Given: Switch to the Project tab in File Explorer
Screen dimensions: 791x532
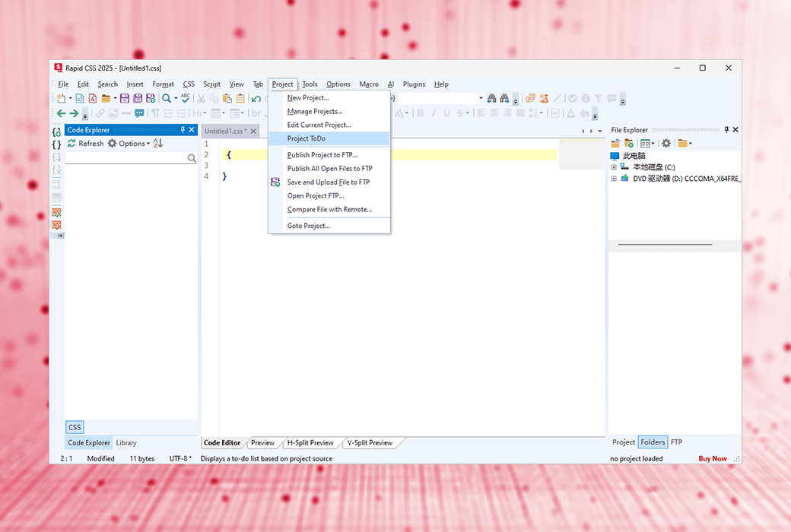Looking at the screenshot, I should point(624,442).
